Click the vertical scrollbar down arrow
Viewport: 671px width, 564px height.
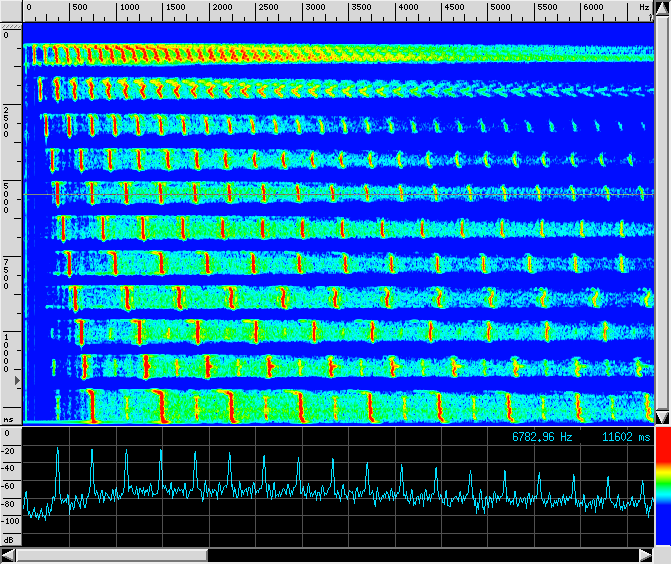661,415
